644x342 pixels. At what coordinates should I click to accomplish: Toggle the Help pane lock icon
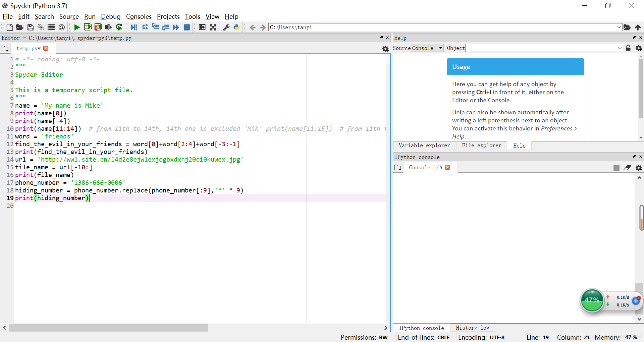(x=628, y=48)
